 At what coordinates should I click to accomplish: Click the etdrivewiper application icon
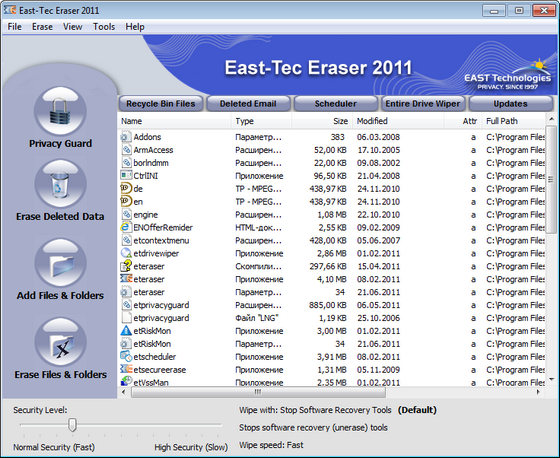(126, 253)
